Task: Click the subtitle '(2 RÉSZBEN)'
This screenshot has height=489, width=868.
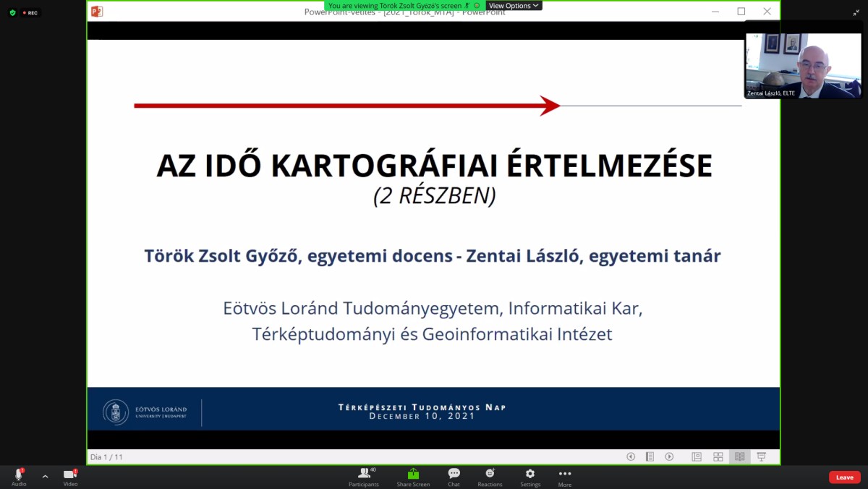Action: [x=435, y=195]
